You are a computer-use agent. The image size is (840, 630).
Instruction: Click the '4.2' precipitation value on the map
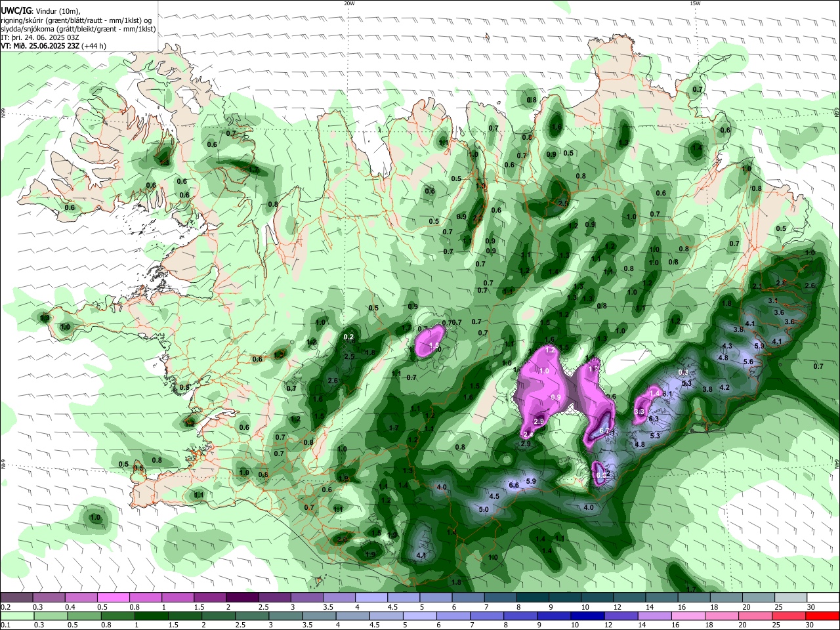pyautogui.click(x=724, y=387)
